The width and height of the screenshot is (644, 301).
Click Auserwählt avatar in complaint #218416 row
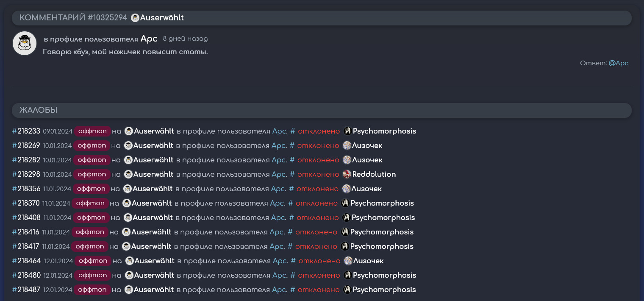point(126,232)
